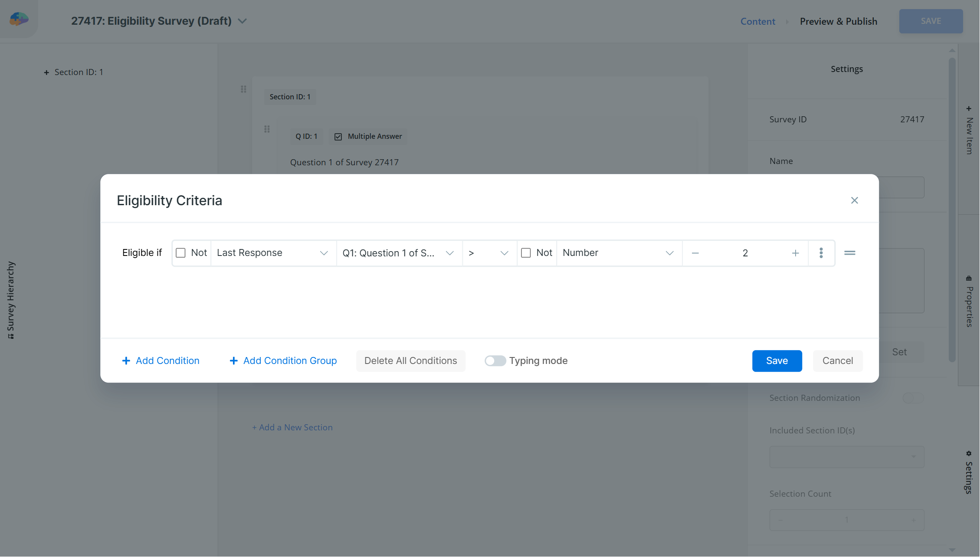This screenshot has width=980, height=557.
Task: Click the number value field showing 2
Action: 745,253
